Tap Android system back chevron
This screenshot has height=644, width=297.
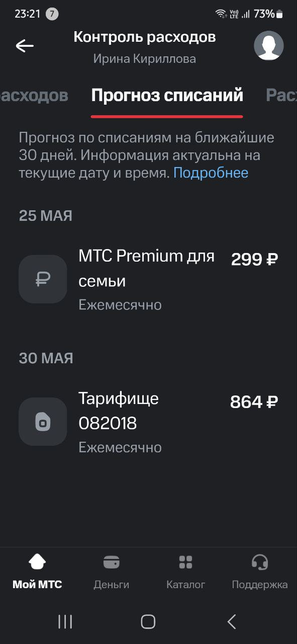(x=231, y=622)
